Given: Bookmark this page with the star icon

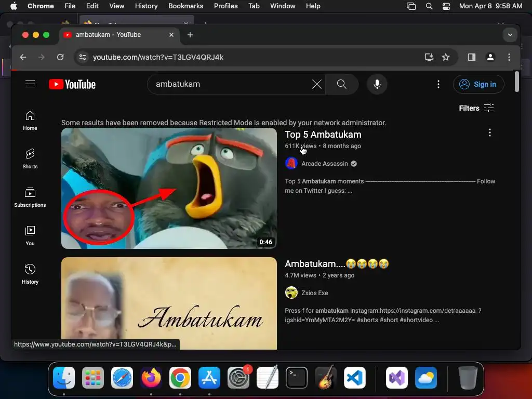Looking at the screenshot, I should (x=445, y=57).
